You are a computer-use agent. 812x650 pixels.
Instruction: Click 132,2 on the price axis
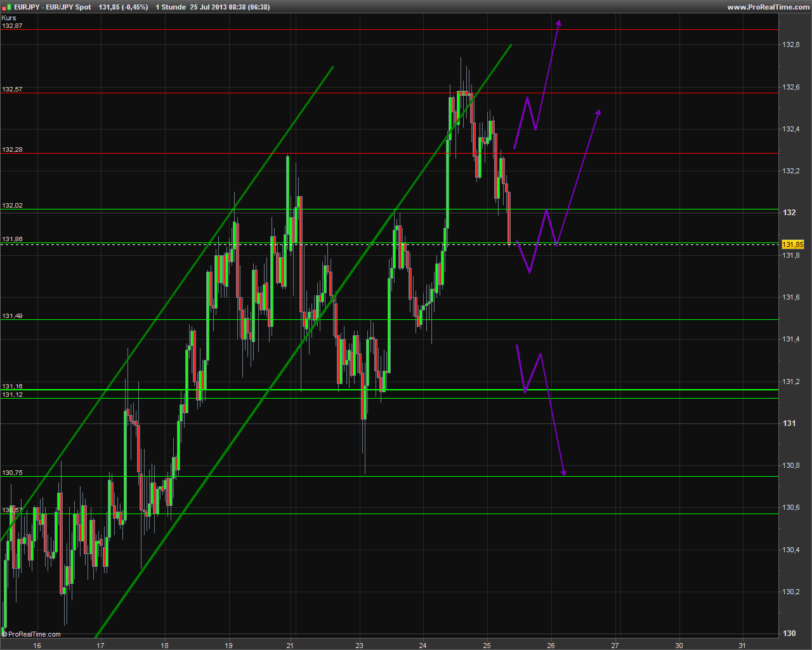(791, 171)
